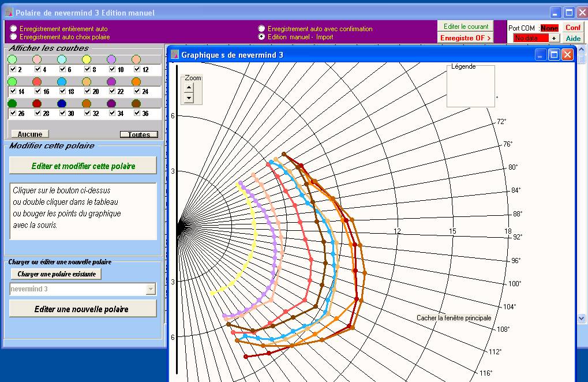Uncheck the curve 4 checkbox

point(38,69)
